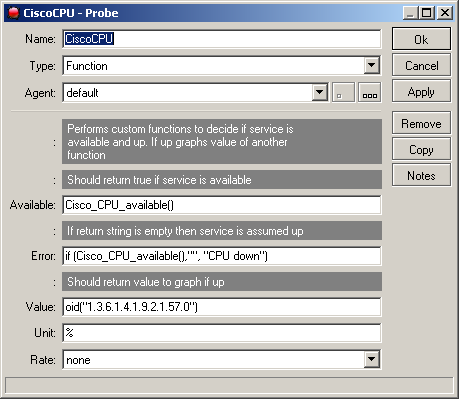Click the red probe icon in title bar
Image resolution: width=459 pixels, height=399 pixels.
click(x=13, y=13)
